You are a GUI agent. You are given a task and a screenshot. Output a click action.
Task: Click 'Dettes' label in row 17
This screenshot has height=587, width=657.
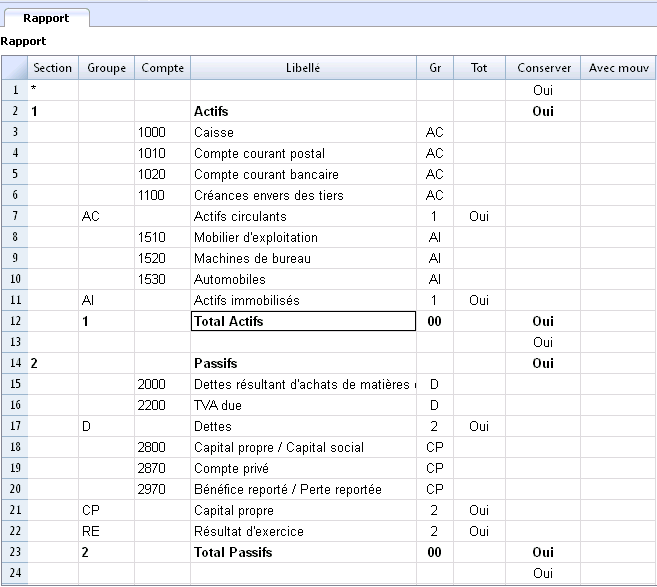pyautogui.click(x=303, y=426)
